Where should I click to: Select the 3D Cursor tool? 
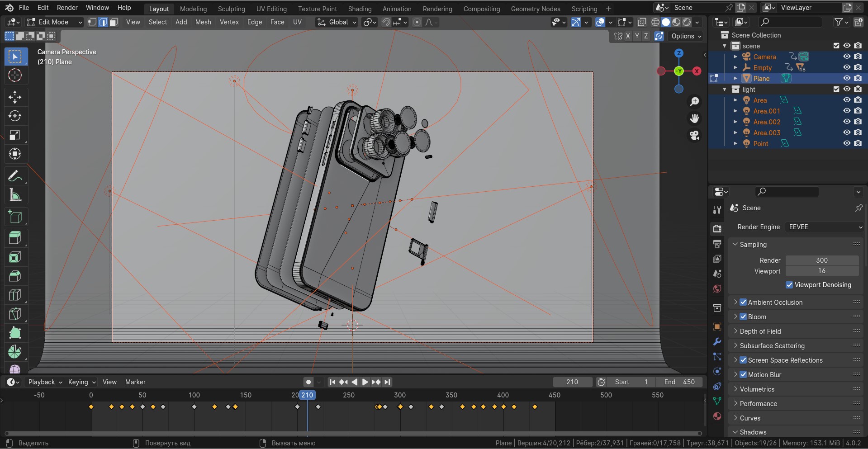pyautogui.click(x=15, y=76)
